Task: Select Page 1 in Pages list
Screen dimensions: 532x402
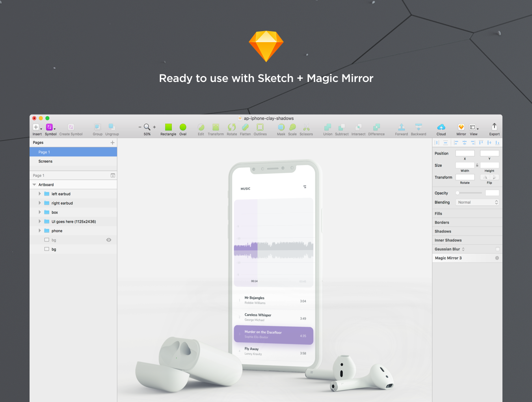Action: tap(44, 152)
